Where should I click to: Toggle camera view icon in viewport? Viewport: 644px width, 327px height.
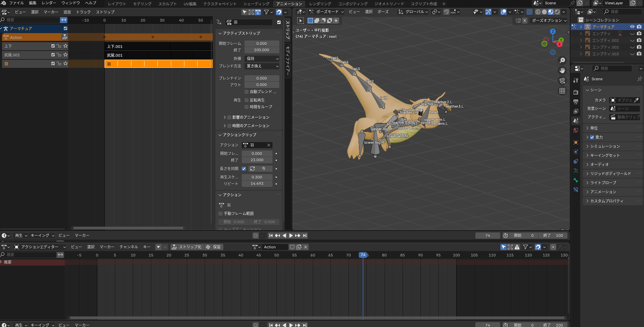[562, 81]
